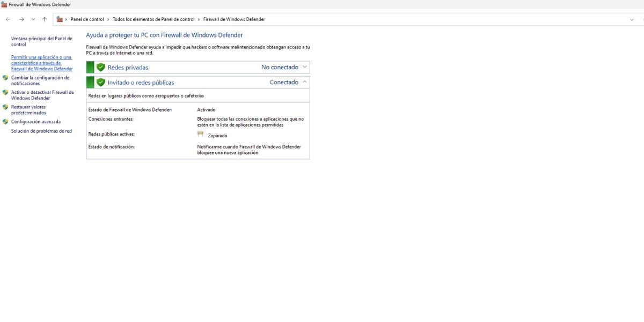Viewport: 644px width, 322px height.
Task: Click the Estado de notificación label
Action: pyautogui.click(x=111, y=147)
